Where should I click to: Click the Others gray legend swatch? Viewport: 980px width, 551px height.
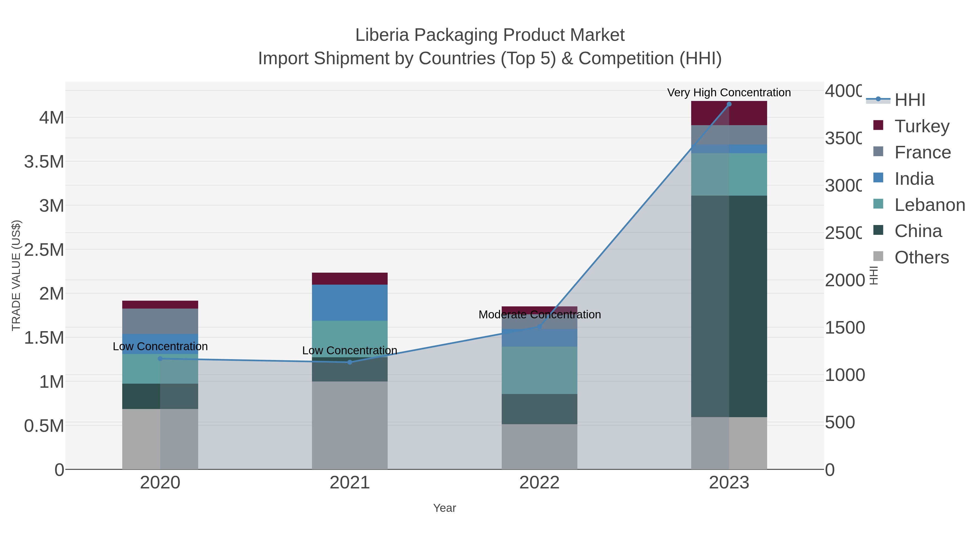(878, 256)
